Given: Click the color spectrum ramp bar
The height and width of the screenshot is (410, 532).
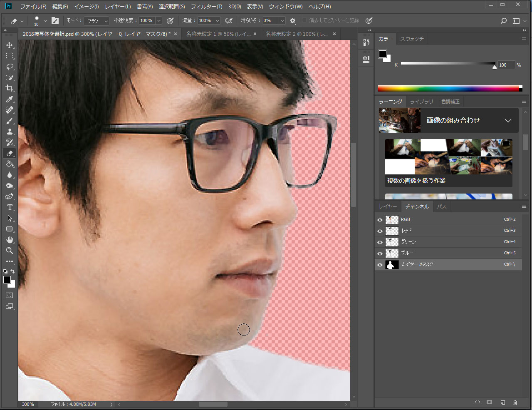Looking at the screenshot, I should pos(448,88).
